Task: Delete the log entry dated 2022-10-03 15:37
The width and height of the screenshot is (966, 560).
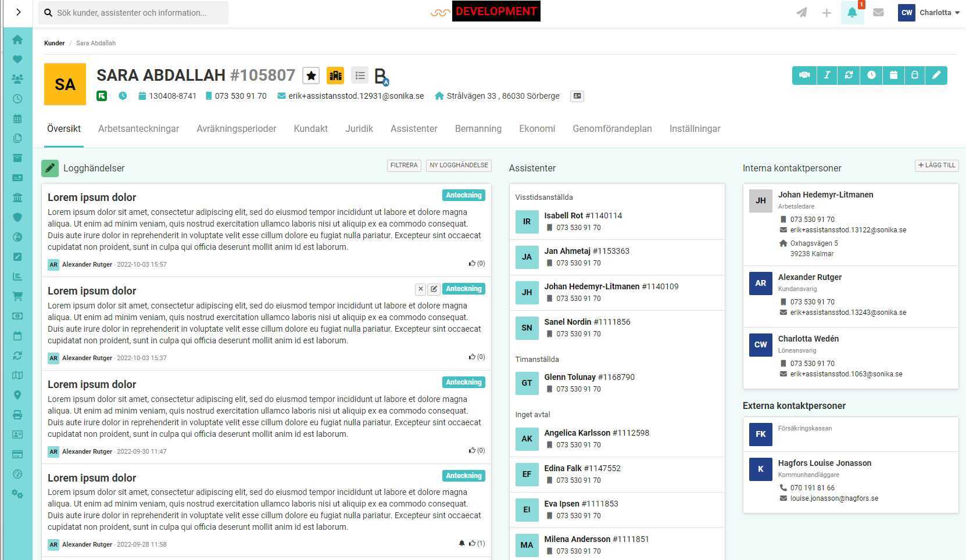Action: pyautogui.click(x=421, y=289)
